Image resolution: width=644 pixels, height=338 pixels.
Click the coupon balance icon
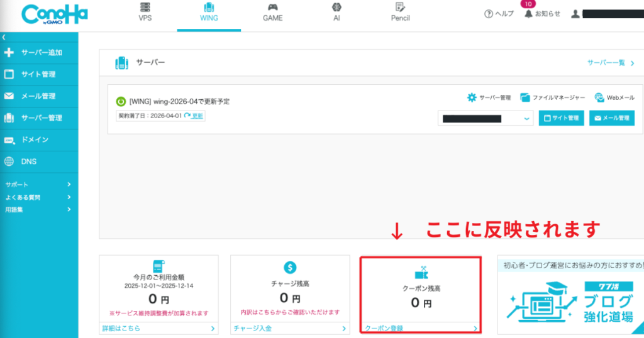(x=421, y=273)
